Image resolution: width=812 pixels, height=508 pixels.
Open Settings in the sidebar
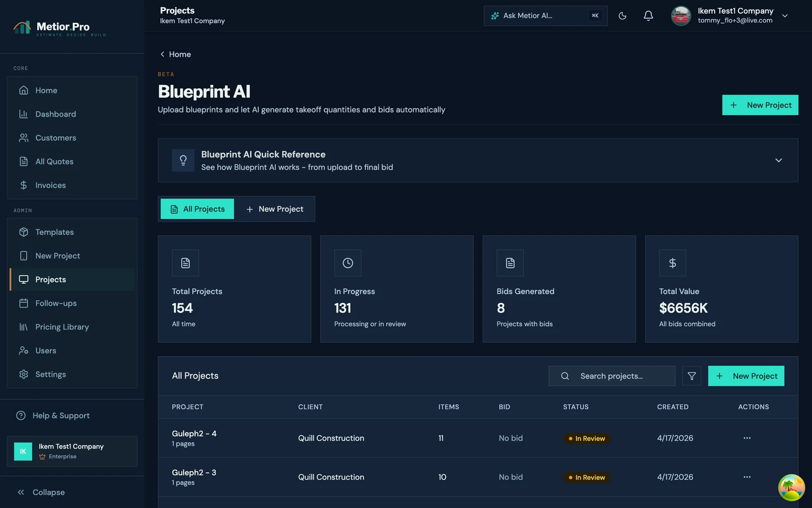[72, 374]
